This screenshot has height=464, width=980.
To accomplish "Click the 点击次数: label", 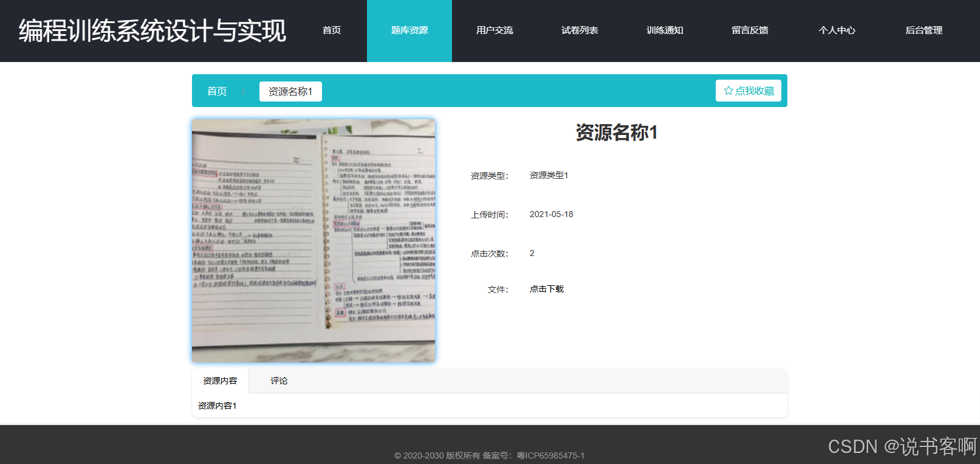I will pyautogui.click(x=490, y=254).
